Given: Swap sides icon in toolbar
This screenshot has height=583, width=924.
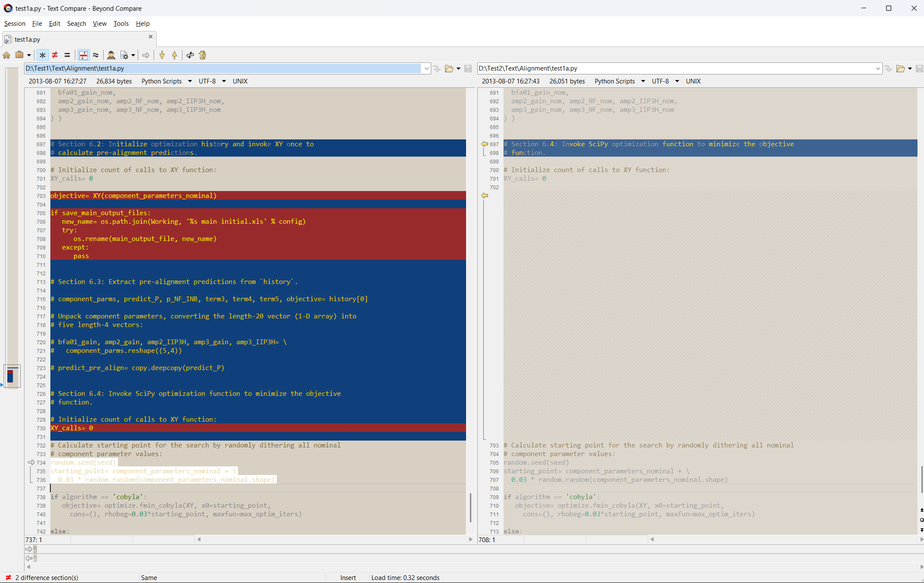Looking at the screenshot, I should point(190,55).
